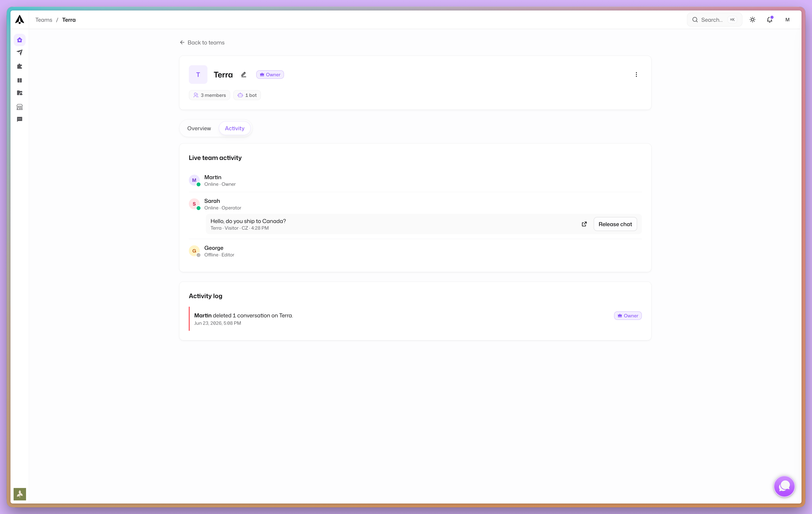
Task: Click 'Terra · Visitor · CZ · 4:28 PM' details
Action: [x=239, y=228]
